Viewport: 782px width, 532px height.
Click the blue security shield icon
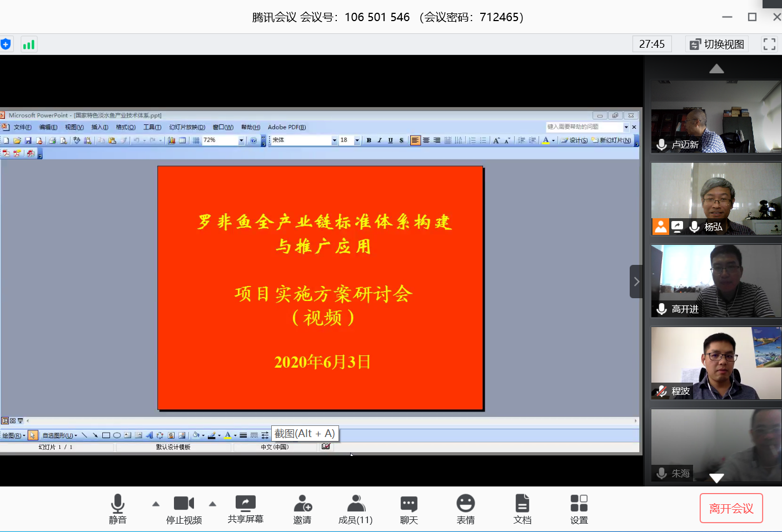tap(6, 44)
